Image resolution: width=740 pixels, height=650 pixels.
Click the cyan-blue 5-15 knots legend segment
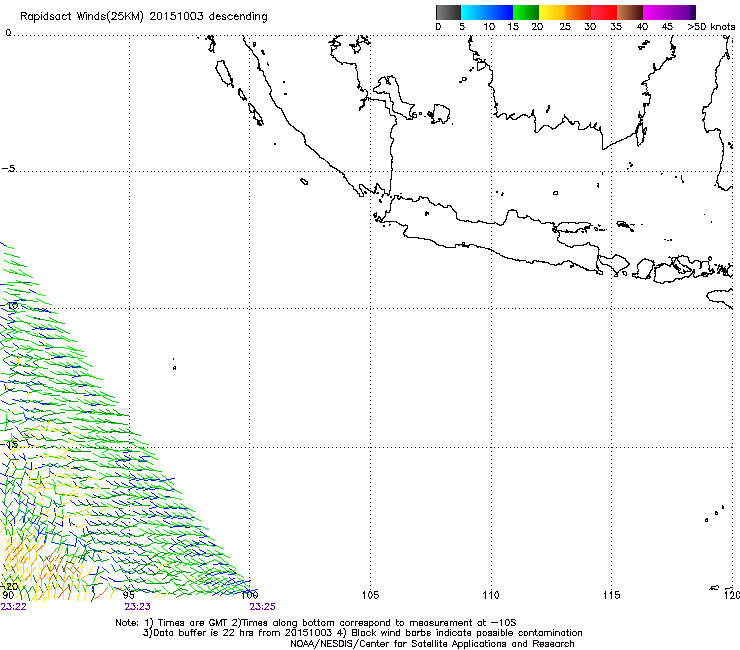click(x=487, y=12)
